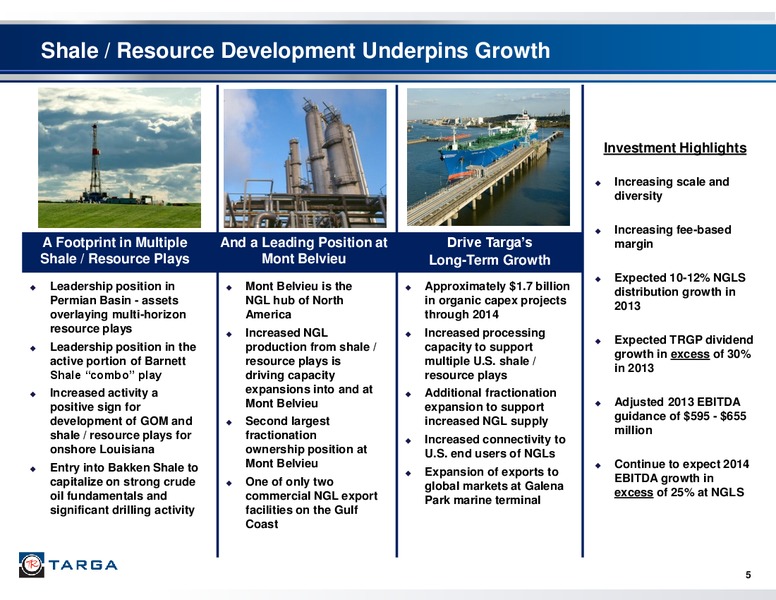
Task: Click 'Adjusted 2013 EBITDA guidance' highlight
Action: point(680,416)
